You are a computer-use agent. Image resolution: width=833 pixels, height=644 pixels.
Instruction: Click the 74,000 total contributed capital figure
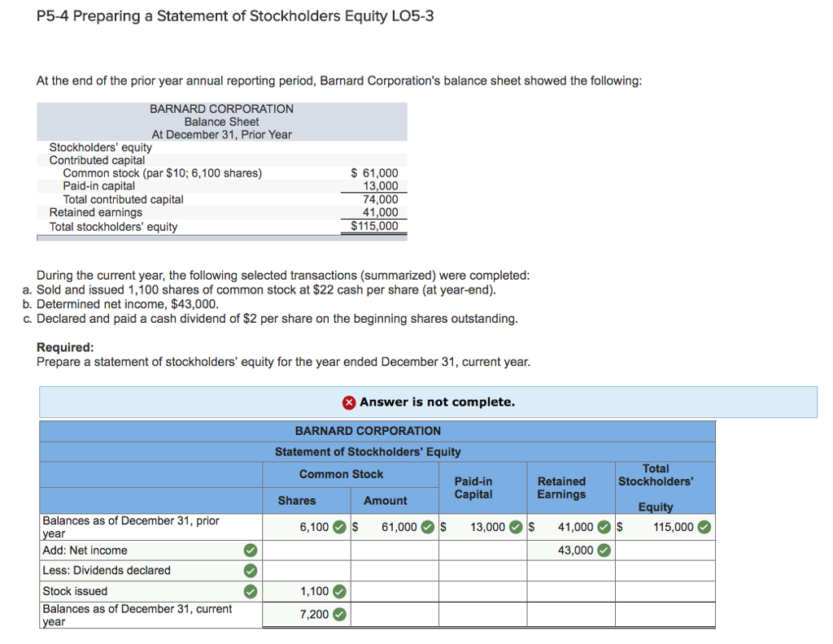381,200
